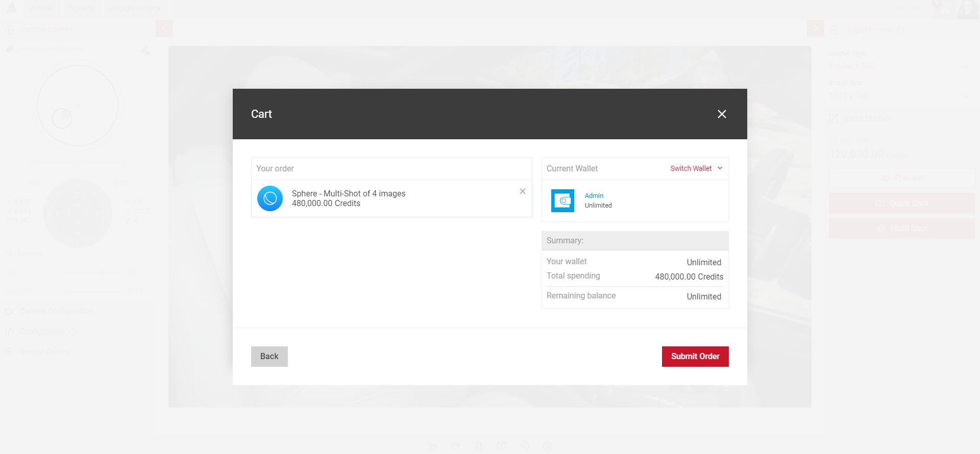The image size is (980, 454).
Task: Select the 'Sphere - Multi-Shot of 4 images' text
Action: (349, 193)
